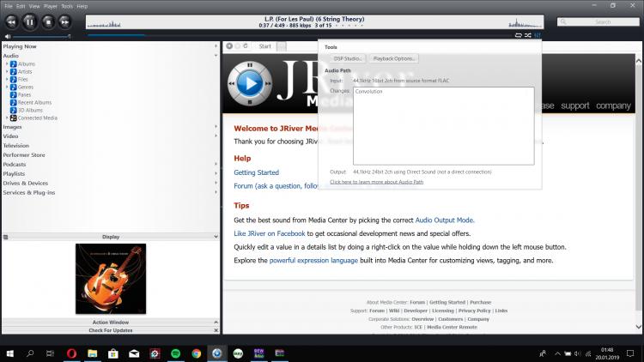Open Recent Albums in the Audio tree
Image resolution: width=644 pixels, height=362 pixels.
point(34,102)
